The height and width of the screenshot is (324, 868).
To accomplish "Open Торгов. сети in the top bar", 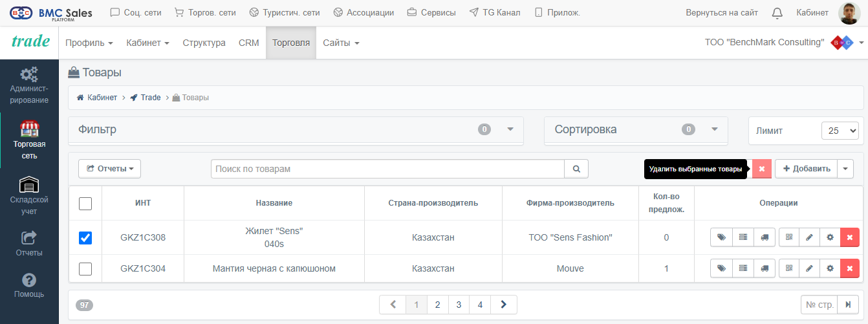I will 205,12.
